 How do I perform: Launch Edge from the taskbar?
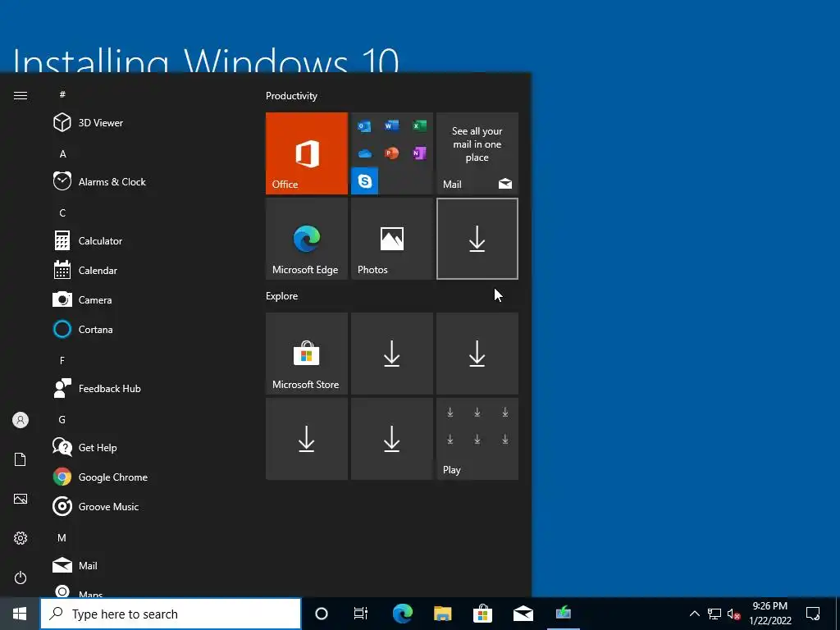402,614
